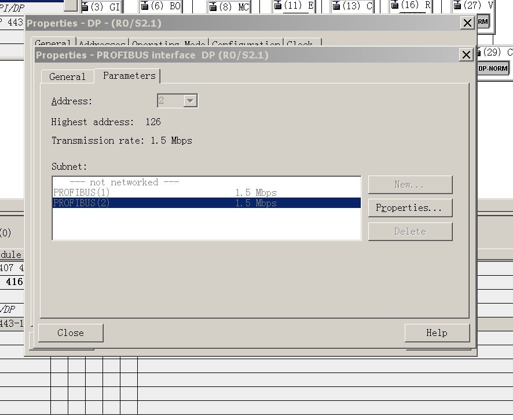This screenshot has width=513, height=420.
Task: Click the DP-NORM module label
Action: [493, 68]
